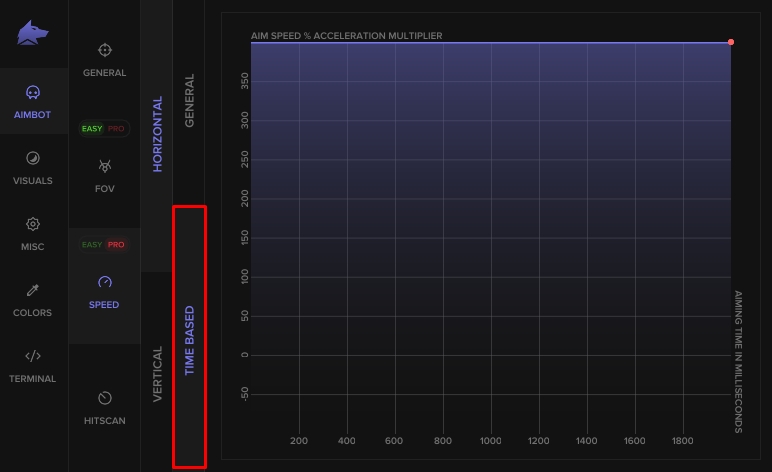Open the Terminal code section
Image resolution: width=772 pixels, height=472 pixels.
tap(33, 356)
